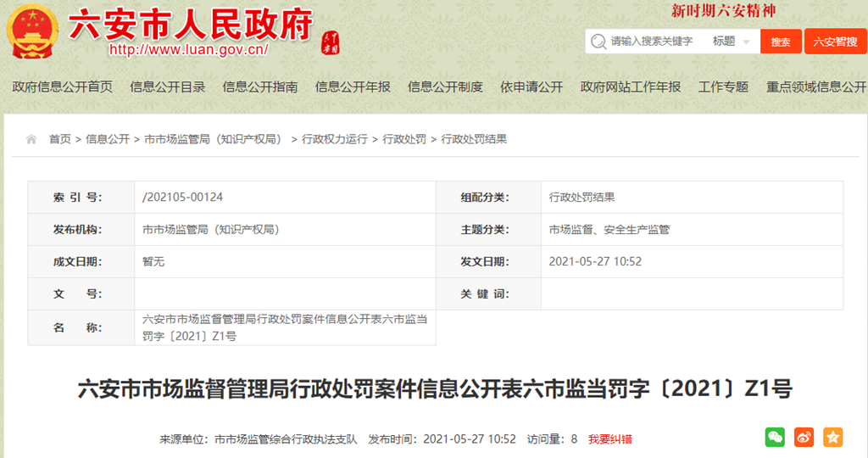This screenshot has width=868, height=458.
Task: Click 首页 breadcrumb link
Action: (60, 140)
